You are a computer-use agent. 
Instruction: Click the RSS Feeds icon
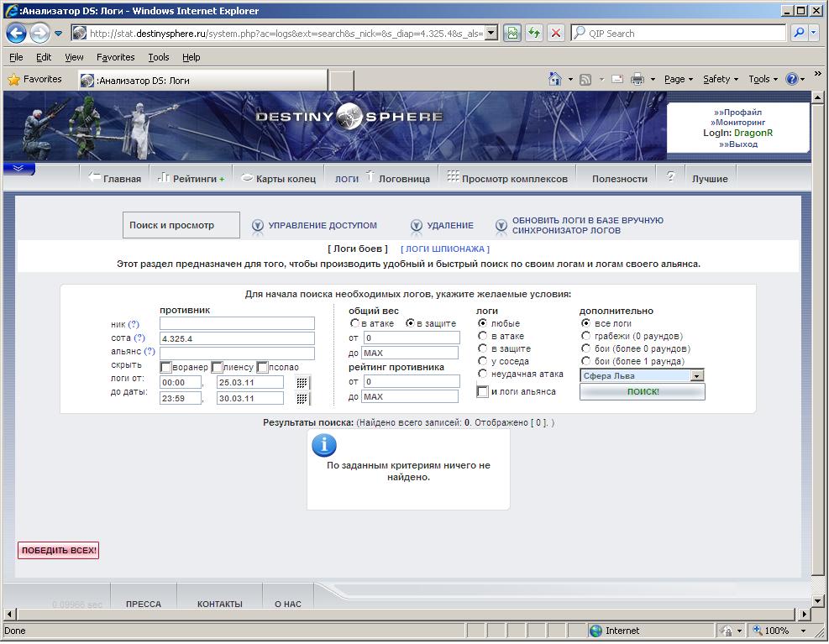[585, 79]
